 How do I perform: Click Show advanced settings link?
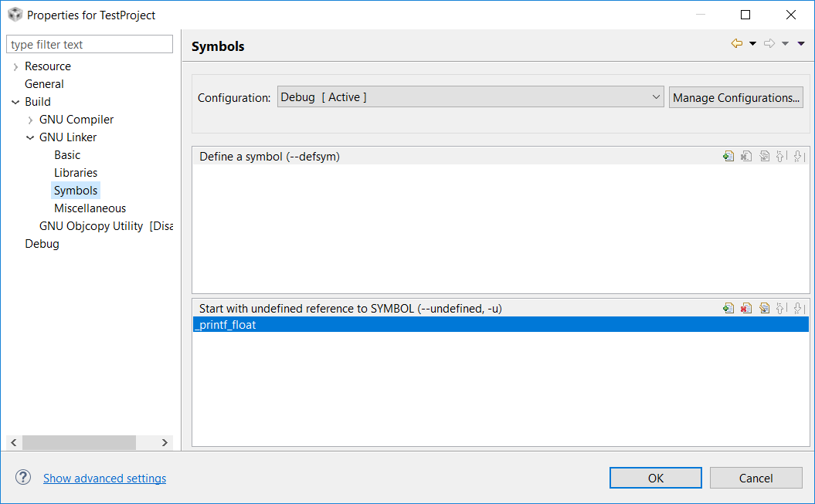104,479
